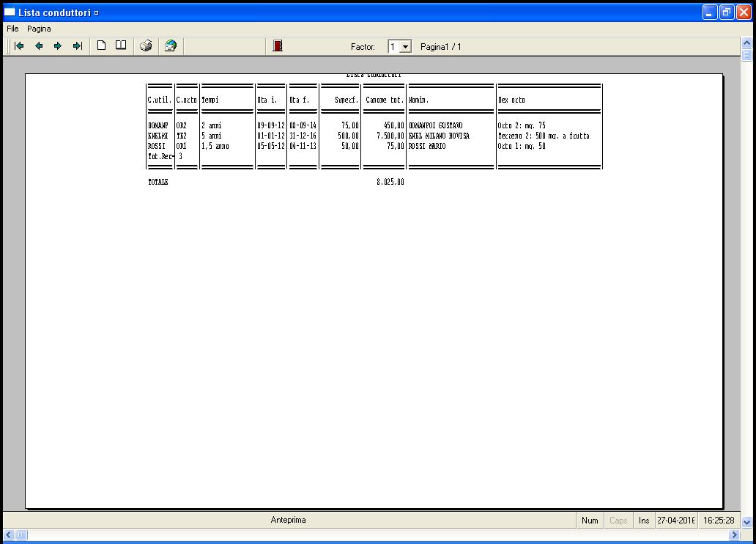This screenshot has width=756, height=544.
Task: Click the next page arrow
Action: [x=58, y=46]
